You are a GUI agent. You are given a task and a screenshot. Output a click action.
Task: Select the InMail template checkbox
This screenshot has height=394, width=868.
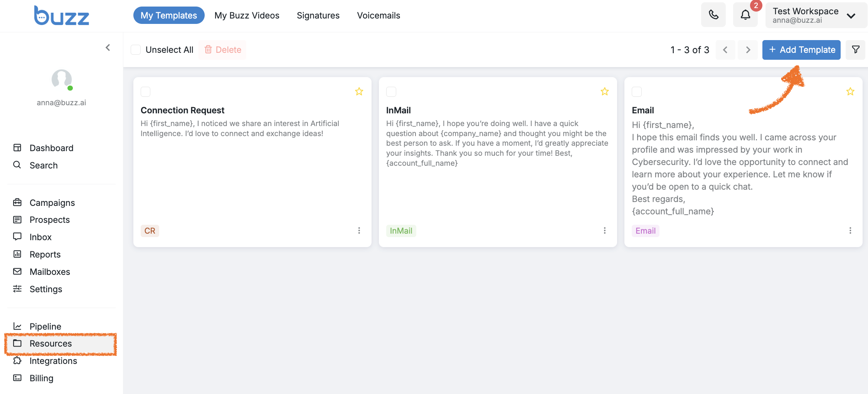pyautogui.click(x=391, y=92)
